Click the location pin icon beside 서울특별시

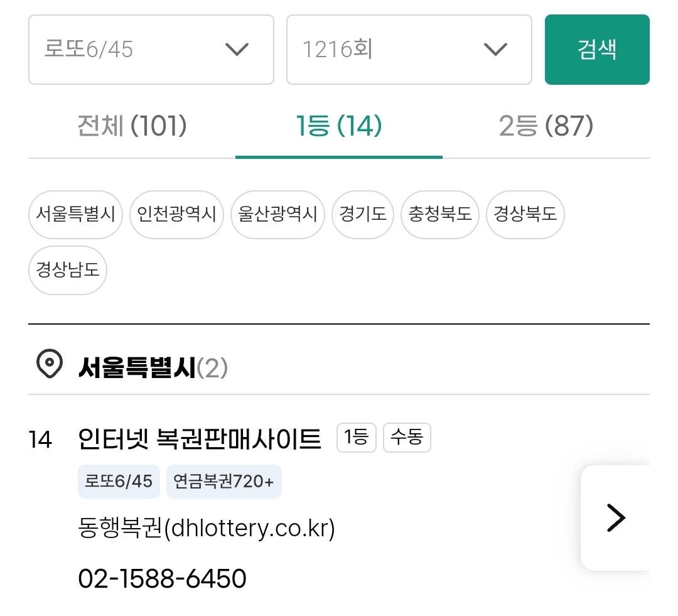pos(49,364)
